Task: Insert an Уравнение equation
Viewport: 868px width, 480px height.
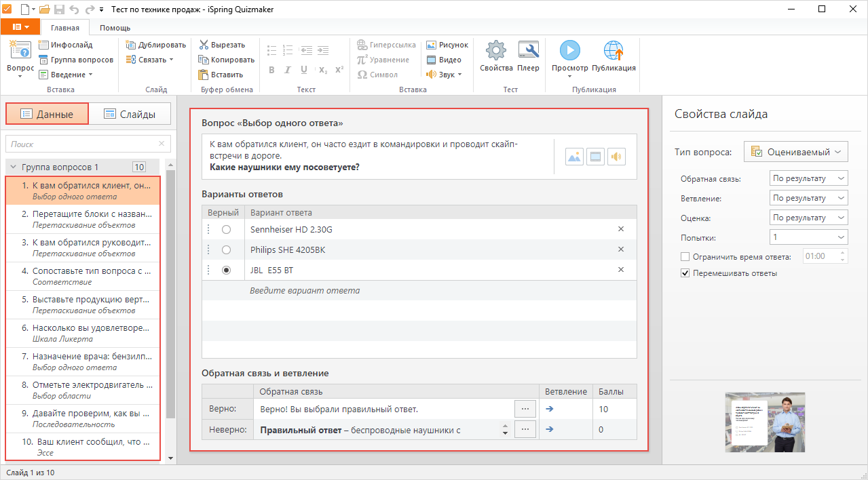Action: click(x=383, y=60)
